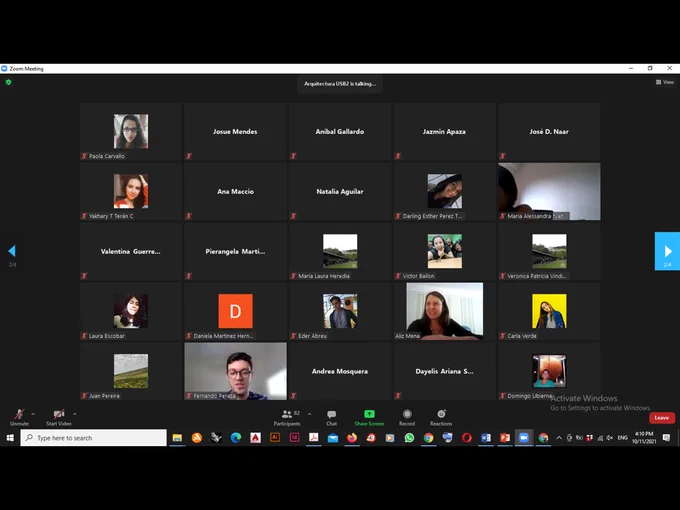
Task: Select Maria Alessandra's live video tile
Action: point(549,191)
